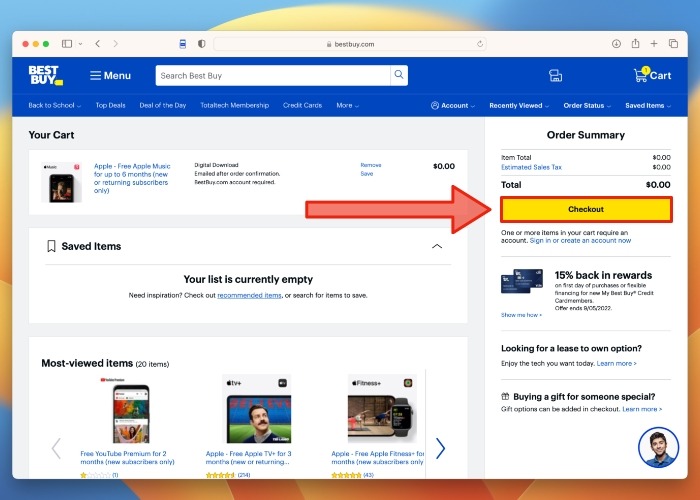
Task: Open Free Apple Fitness+ link
Action: (378, 458)
